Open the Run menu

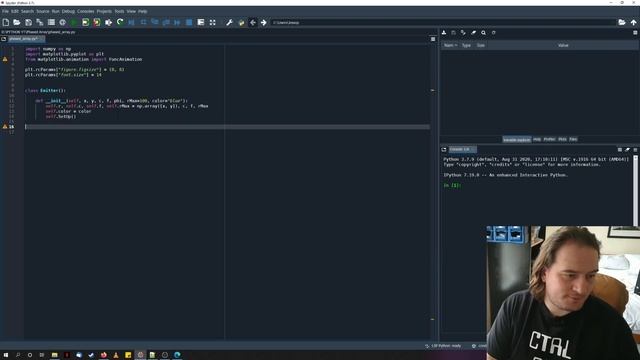(56, 11)
